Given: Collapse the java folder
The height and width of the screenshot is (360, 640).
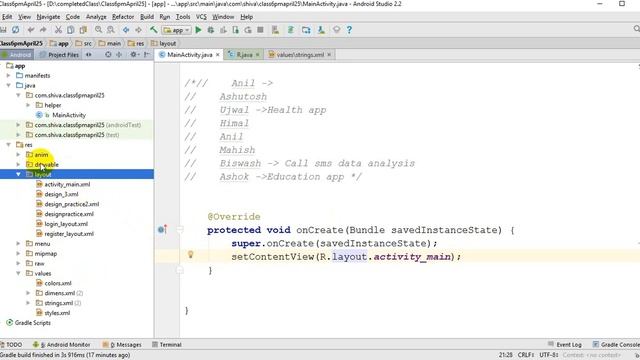Looking at the screenshot, I should 9,85.
